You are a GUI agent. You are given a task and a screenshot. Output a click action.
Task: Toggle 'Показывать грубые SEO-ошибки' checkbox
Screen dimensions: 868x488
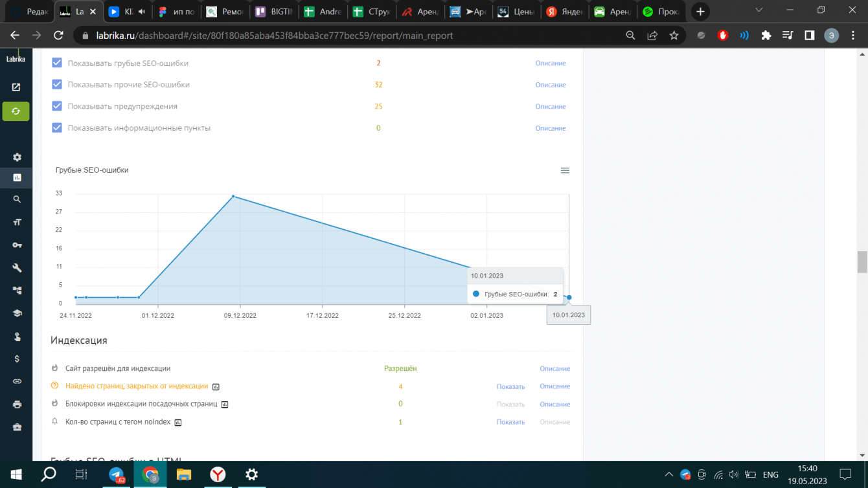point(57,63)
